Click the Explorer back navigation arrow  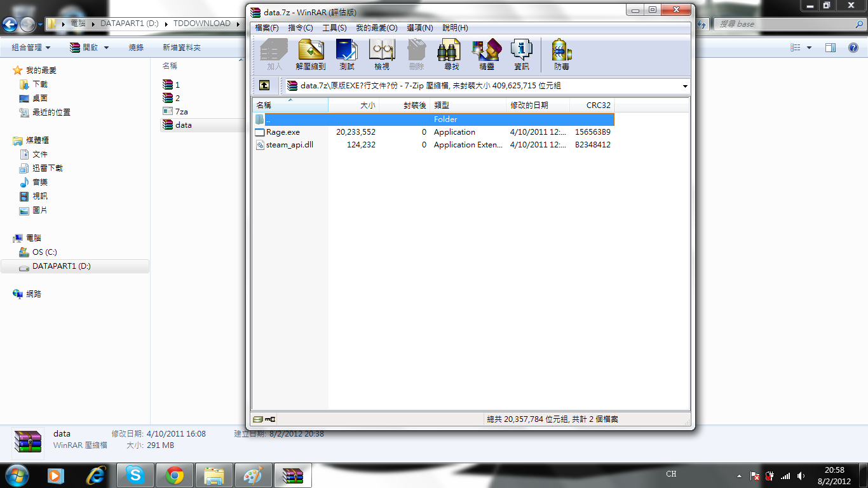pyautogui.click(x=10, y=25)
